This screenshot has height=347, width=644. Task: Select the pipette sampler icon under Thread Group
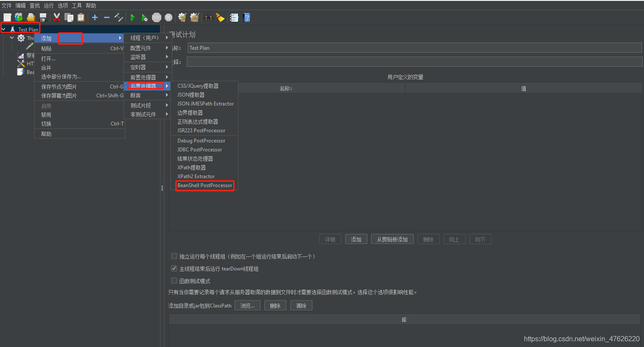(x=29, y=46)
